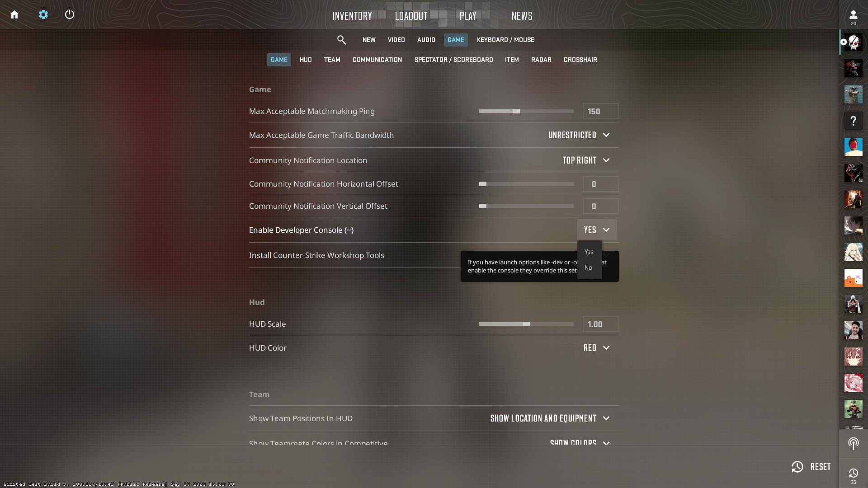
Task: Click the home icon top left
Action: 15,14
